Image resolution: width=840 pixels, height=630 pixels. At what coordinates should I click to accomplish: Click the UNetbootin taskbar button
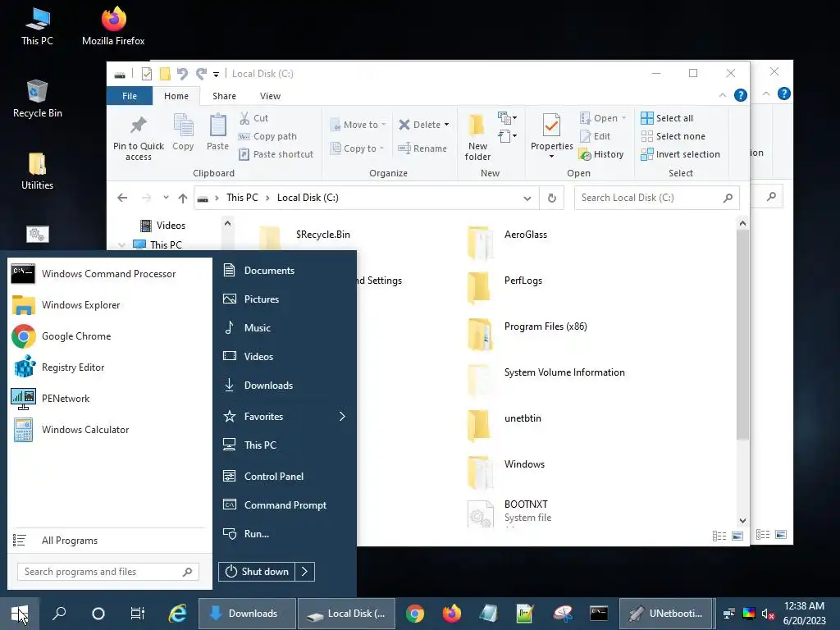[x=668, y=614]
